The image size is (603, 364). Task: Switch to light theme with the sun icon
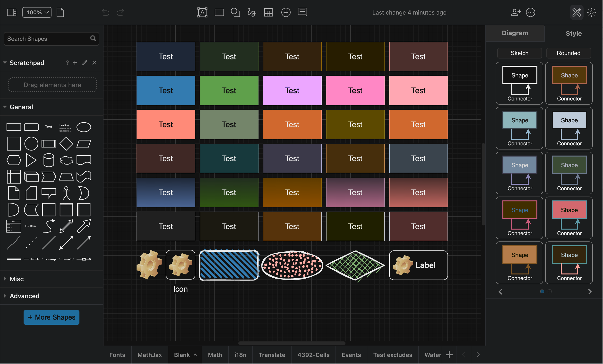coord(592,12)
